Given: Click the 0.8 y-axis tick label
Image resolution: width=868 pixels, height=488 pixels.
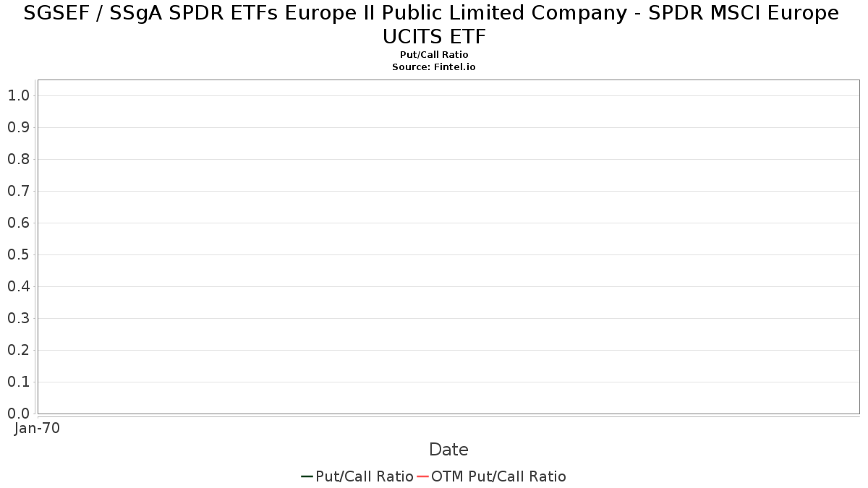Looking at the screenshot, I should click(x=18, y=159).
